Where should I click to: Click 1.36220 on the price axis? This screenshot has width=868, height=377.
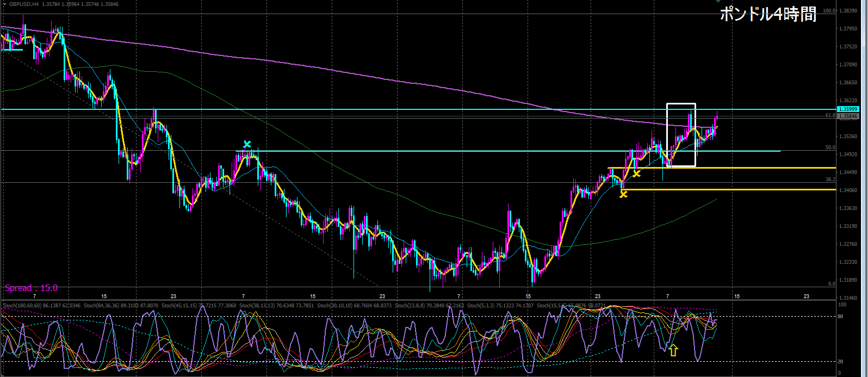[x=849, y=101]
